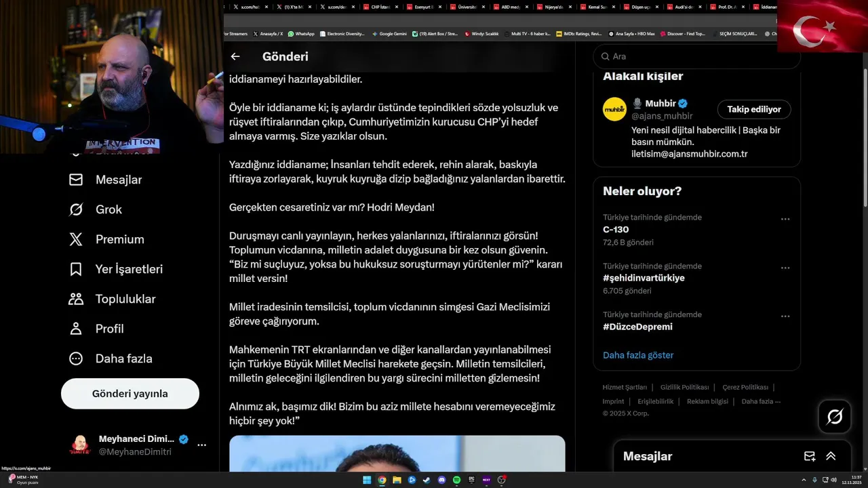
Task: Go back using the Gönderi back arrow
Action: [235, 57]
